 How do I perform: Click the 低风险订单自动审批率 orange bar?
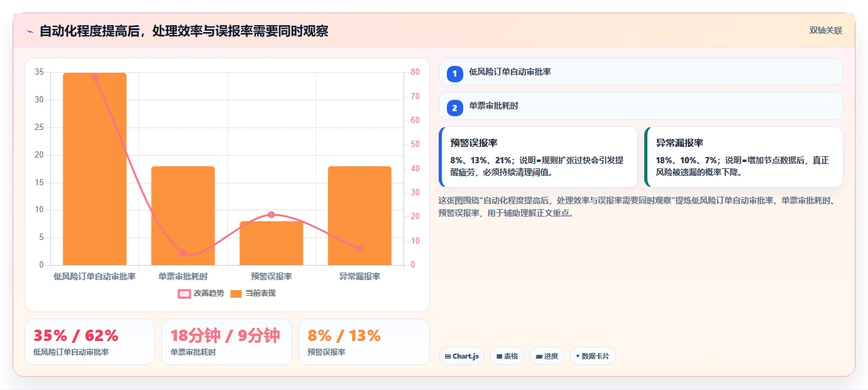click(95, 169)
